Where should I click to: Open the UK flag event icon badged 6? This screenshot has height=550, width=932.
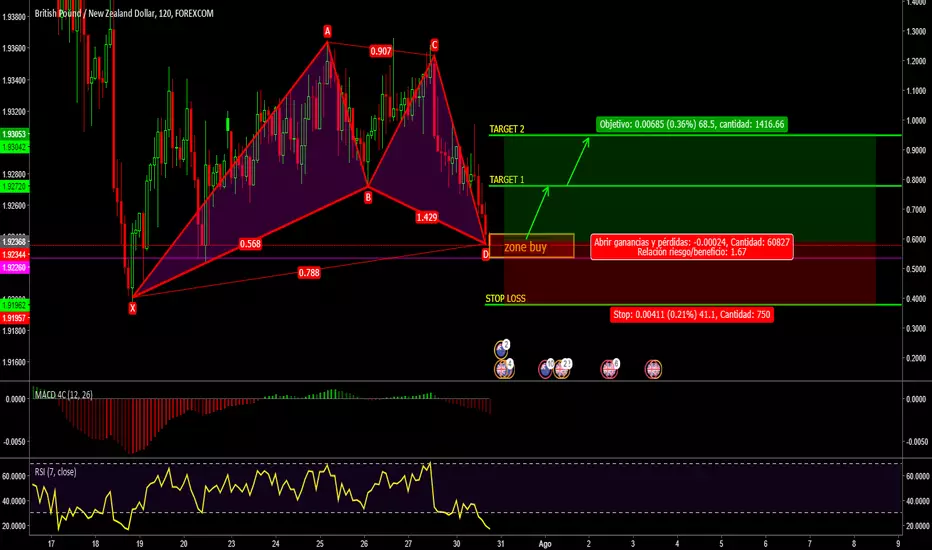tap(609, 369)
